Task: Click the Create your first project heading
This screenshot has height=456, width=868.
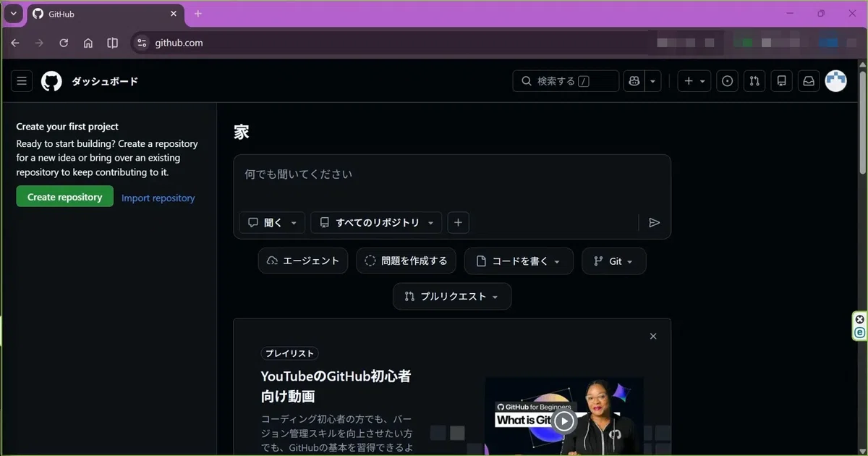Action: tap(67, 127)
